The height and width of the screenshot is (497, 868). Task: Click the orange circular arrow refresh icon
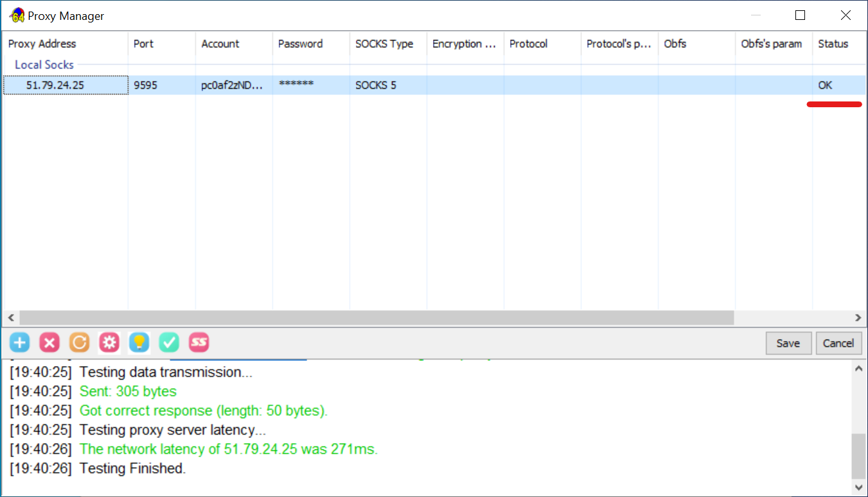point(79,342)
